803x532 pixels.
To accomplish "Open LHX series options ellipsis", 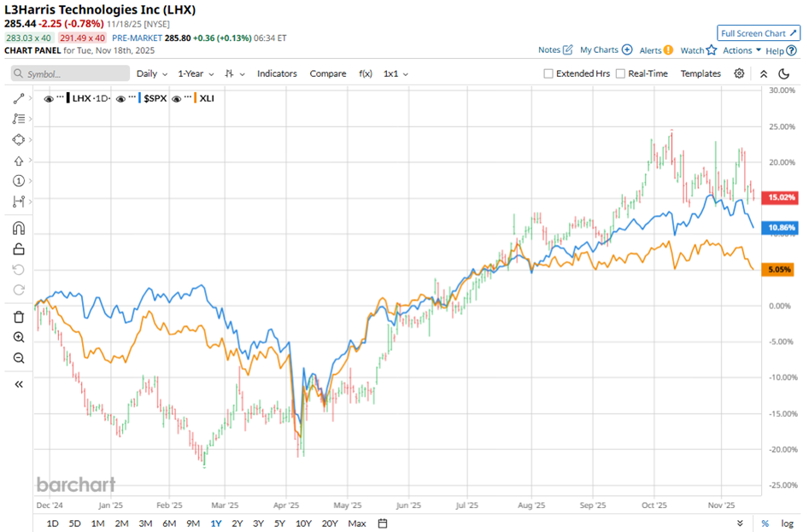I will click(61, 96).
